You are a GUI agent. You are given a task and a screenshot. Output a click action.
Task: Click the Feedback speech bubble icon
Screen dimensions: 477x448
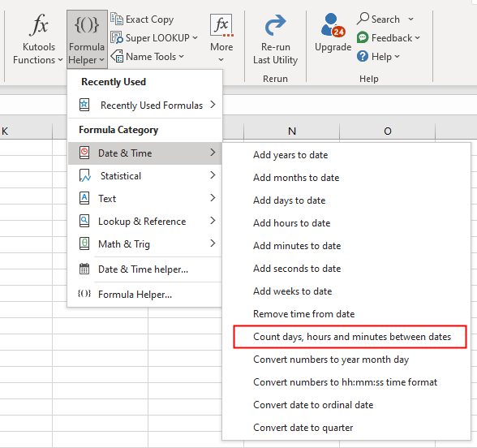click(363, 37)
